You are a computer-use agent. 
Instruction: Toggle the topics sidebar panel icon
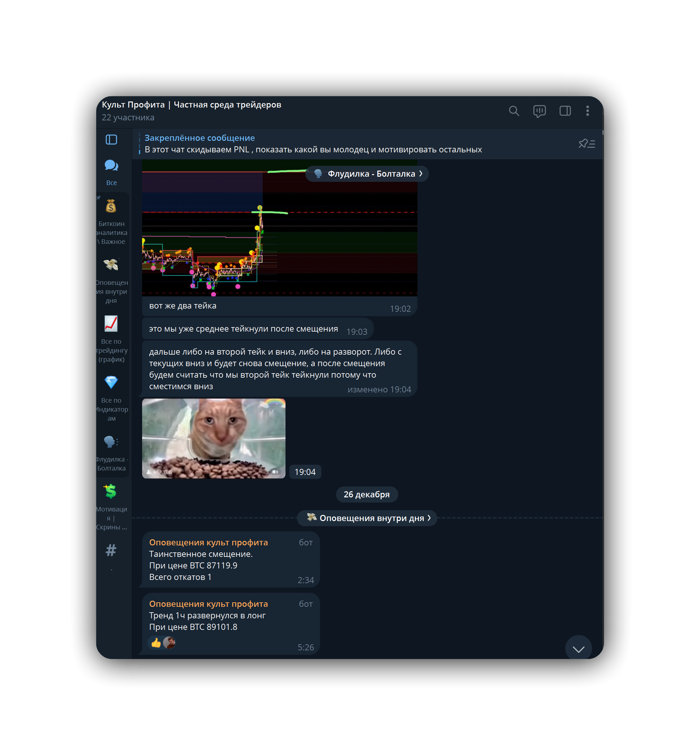coord(111,140)
